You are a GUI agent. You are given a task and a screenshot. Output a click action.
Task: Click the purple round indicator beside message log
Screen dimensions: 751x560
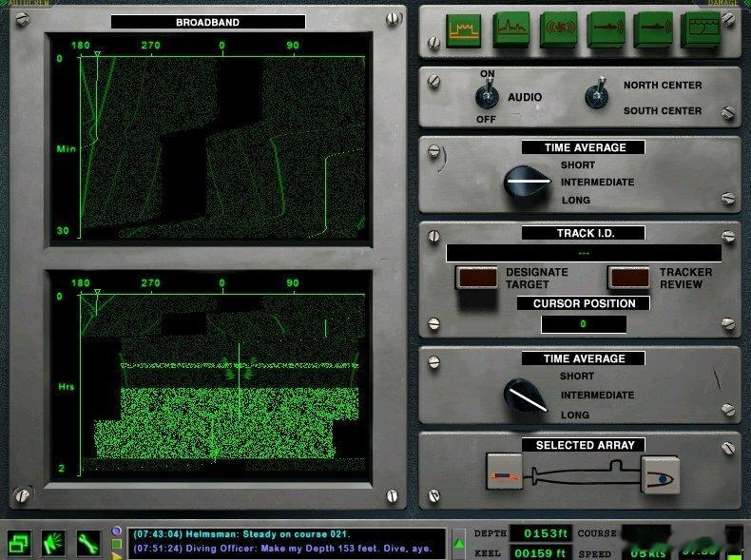click(116, 531)
